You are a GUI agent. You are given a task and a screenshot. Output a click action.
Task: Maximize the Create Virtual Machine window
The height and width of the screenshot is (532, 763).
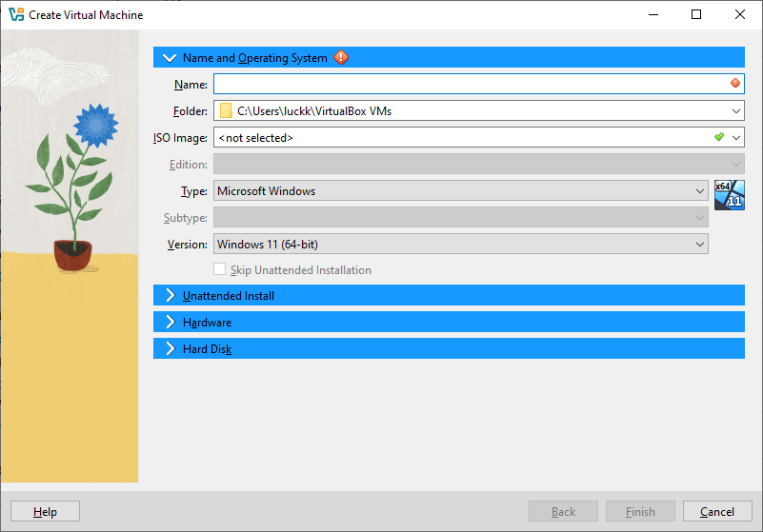[696, 15]
